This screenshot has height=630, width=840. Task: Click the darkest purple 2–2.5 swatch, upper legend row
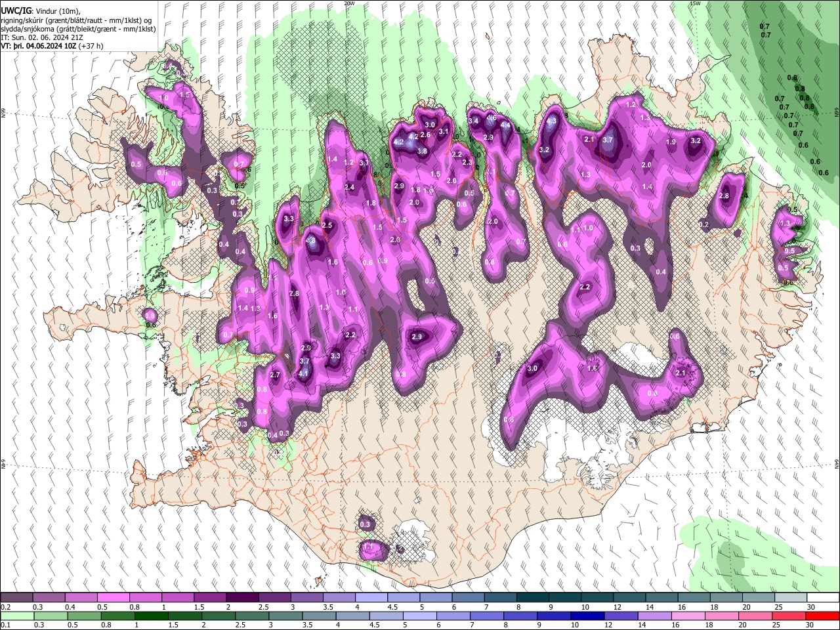(x=242, y=598)
